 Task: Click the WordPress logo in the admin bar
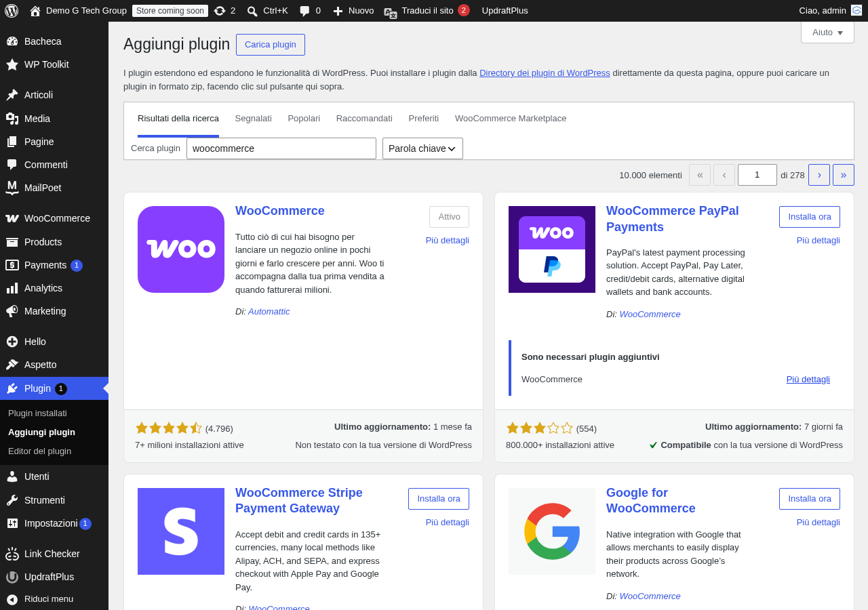pos(11,10)
